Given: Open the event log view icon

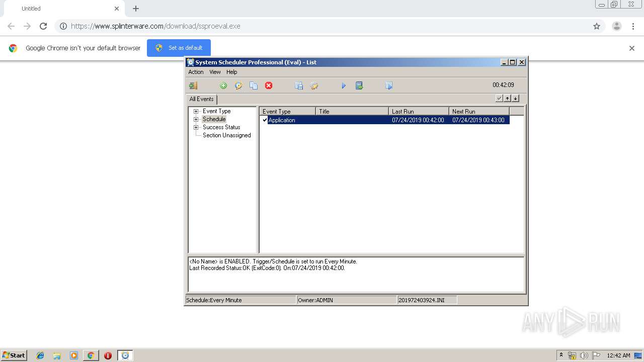Looking at the screenshot, I should point(299,86).
